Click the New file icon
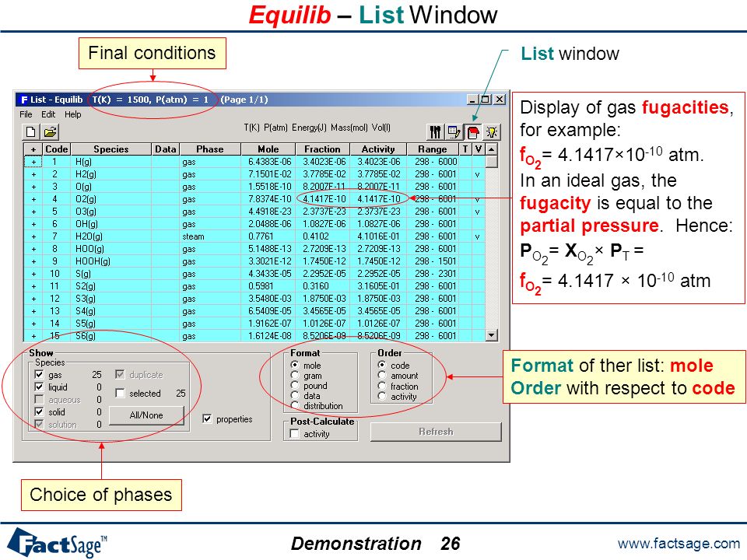 31,132
